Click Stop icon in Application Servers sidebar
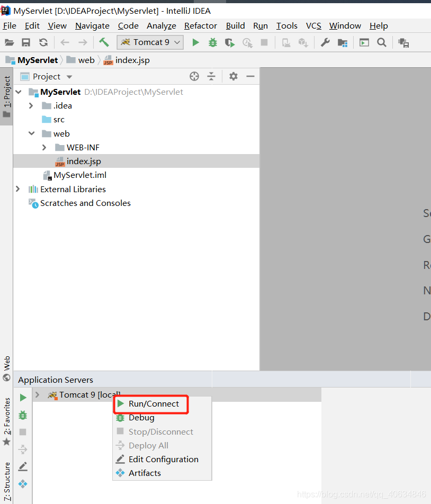 pyautogui.click(x=23, y=432)
